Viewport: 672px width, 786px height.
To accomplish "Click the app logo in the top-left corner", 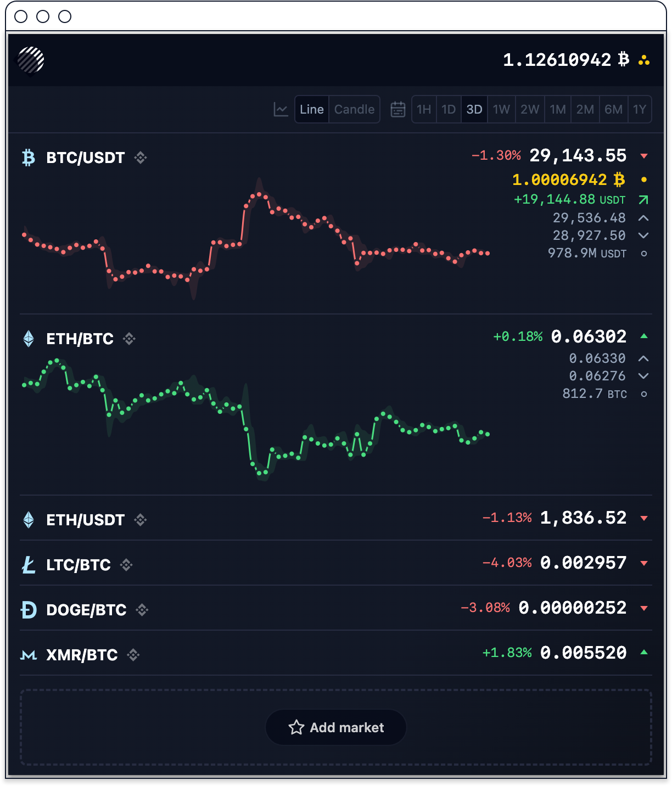I will tap(31, 59).
